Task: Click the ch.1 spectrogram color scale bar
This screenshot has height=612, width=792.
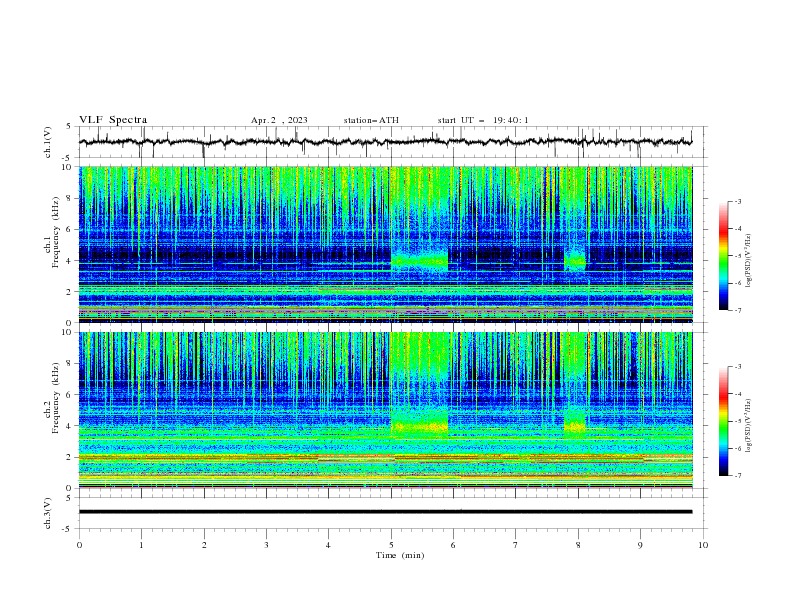Action: [x=723, y=256]
